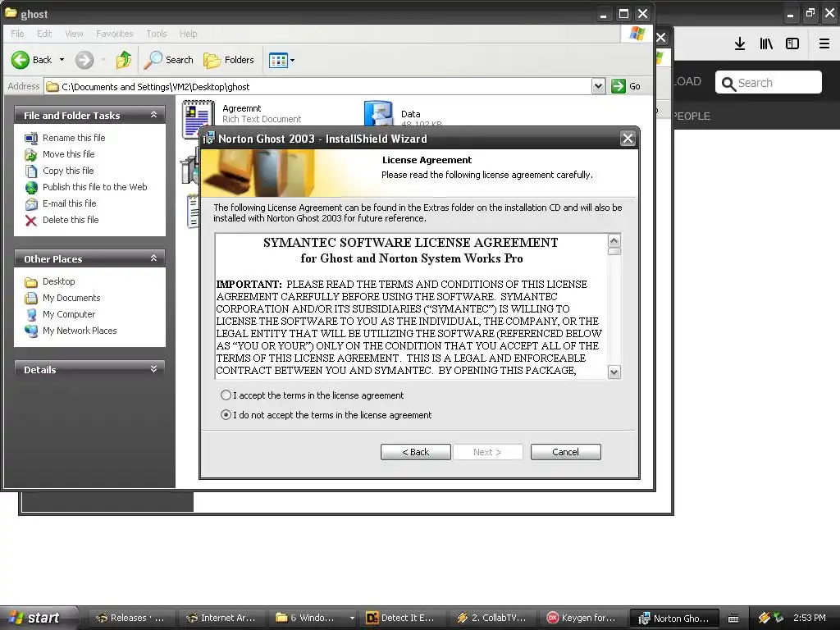Click the E-mail this file icon
Screen dimensions: 840x630
(31, 204)
